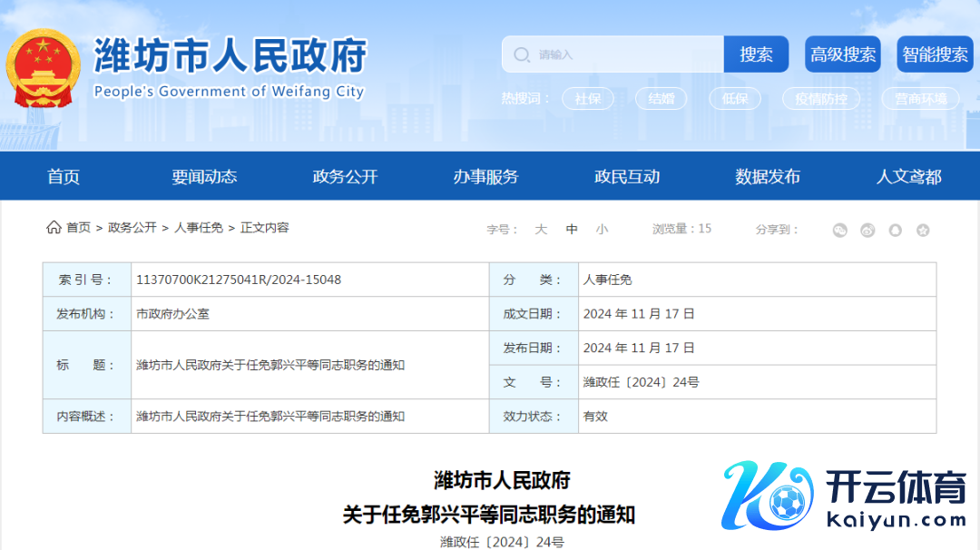Open 人文鸢都 navigation item
Viewport: 980px width, 550px height.
pos(908,177)
